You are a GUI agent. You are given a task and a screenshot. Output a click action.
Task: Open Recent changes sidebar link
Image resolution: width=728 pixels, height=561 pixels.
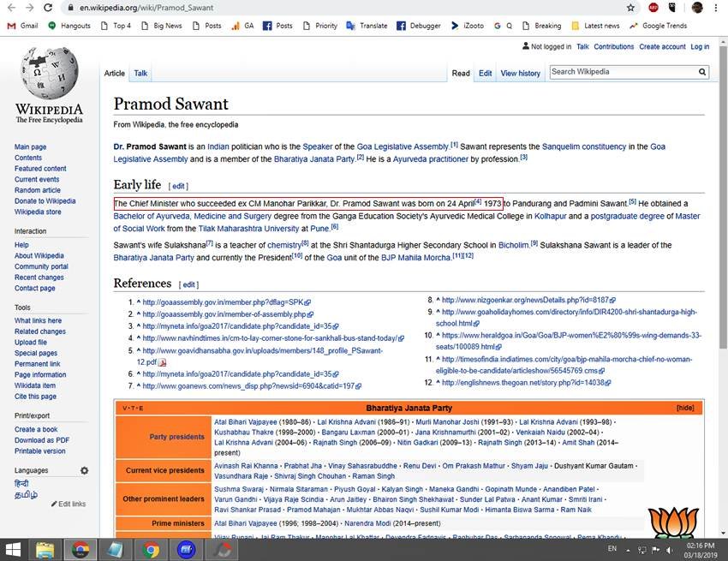coord(39,278)
